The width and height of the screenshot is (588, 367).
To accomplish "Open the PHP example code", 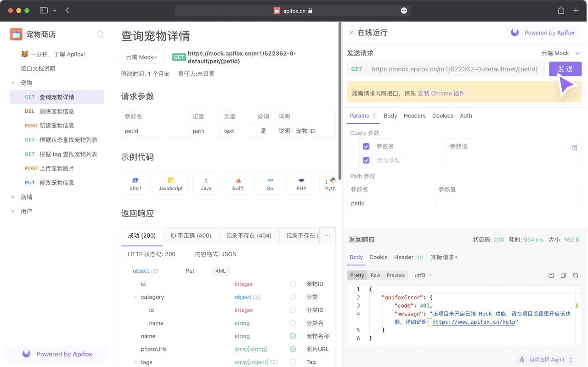I will pyautogui.click(x=301, y=183).
